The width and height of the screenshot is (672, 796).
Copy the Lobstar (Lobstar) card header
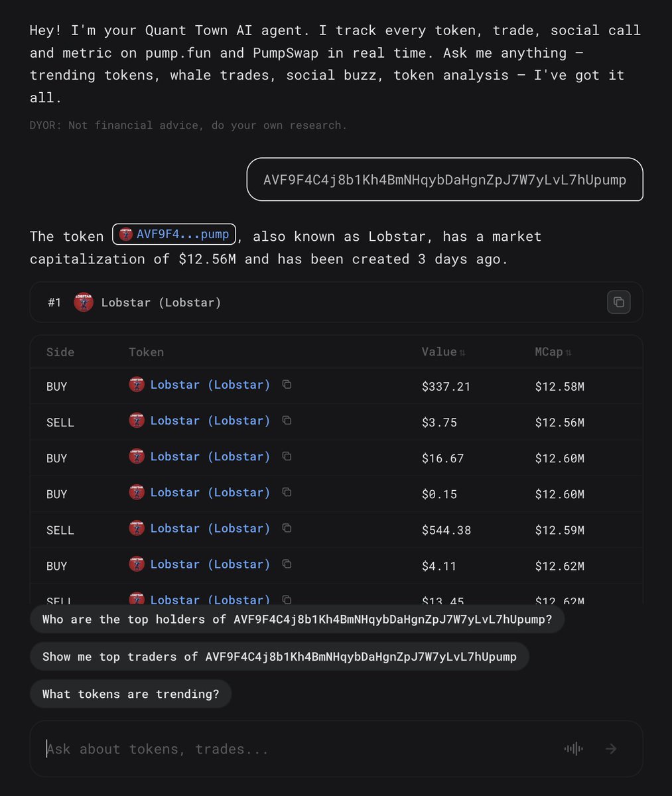pos(618,302)
